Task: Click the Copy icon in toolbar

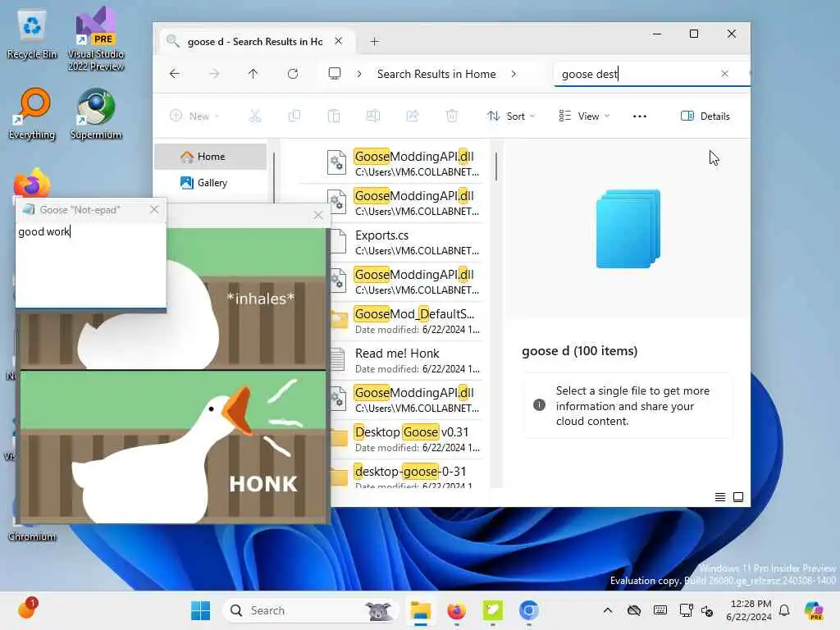Action: pos(294,116)
